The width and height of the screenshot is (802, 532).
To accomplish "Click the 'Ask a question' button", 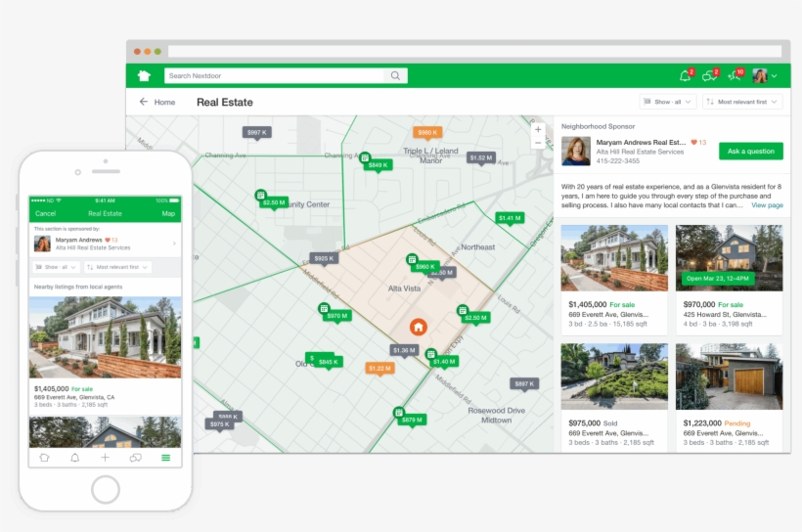I will tap(750, 151).
